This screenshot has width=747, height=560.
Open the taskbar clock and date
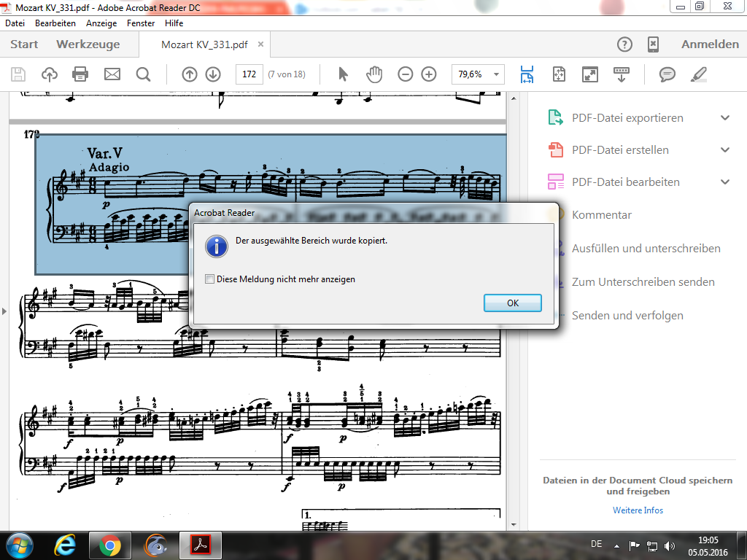click(x=708, y=546)
